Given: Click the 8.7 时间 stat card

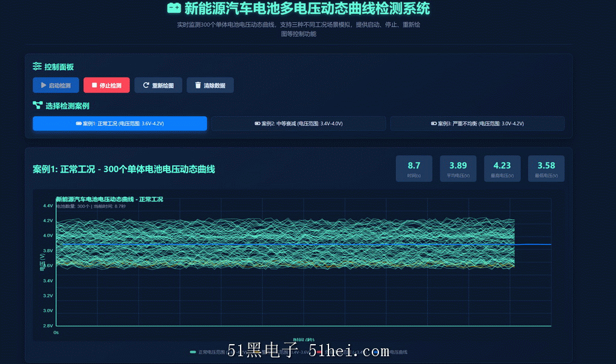Looking at the screenshot, I should pyautogui.click(x=414, y=168).
